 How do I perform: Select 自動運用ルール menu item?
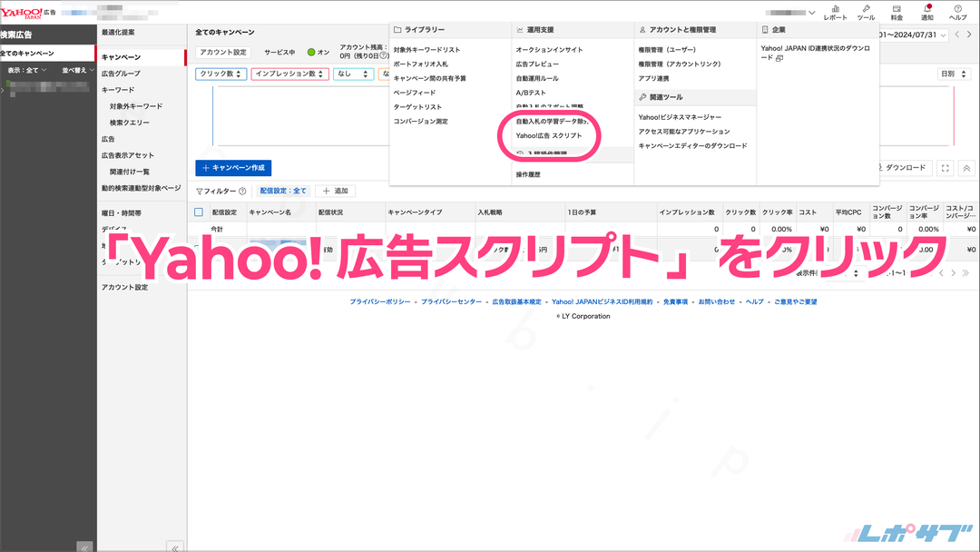(537, 79)
